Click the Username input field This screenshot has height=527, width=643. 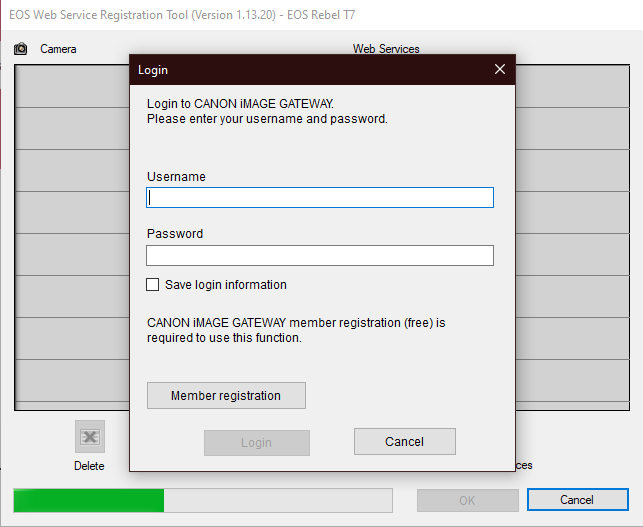[320, 198]
